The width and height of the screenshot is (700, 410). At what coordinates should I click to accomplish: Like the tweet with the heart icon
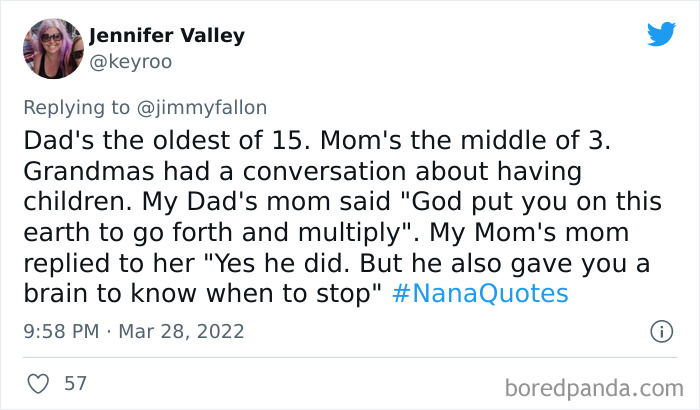tap(38, 383)
